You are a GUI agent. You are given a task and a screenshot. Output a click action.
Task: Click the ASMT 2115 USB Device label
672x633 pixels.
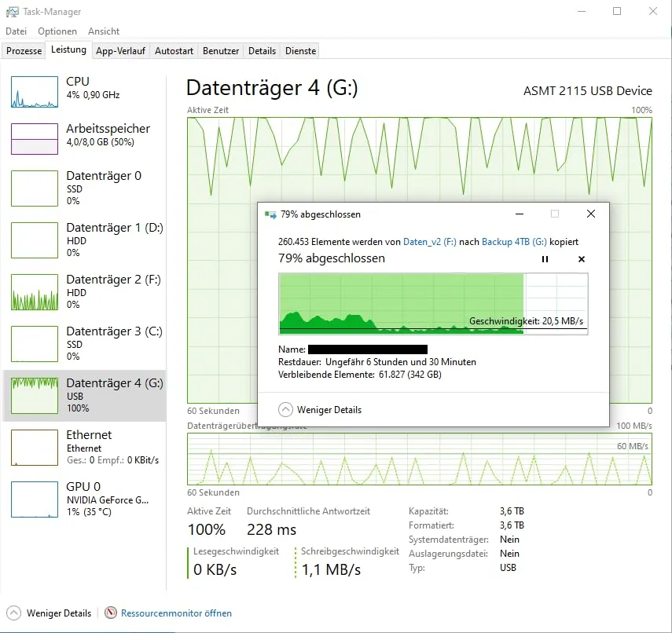pyautogui.click(x=588, y=91)
